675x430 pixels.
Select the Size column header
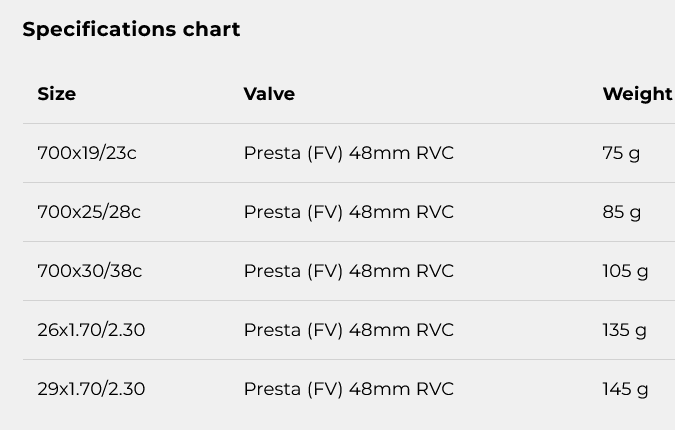[56, 94]
